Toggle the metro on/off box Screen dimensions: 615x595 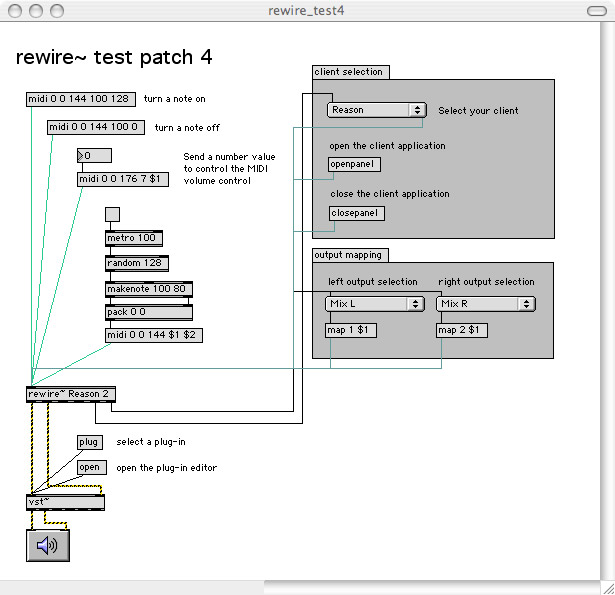tap(112, 214)
